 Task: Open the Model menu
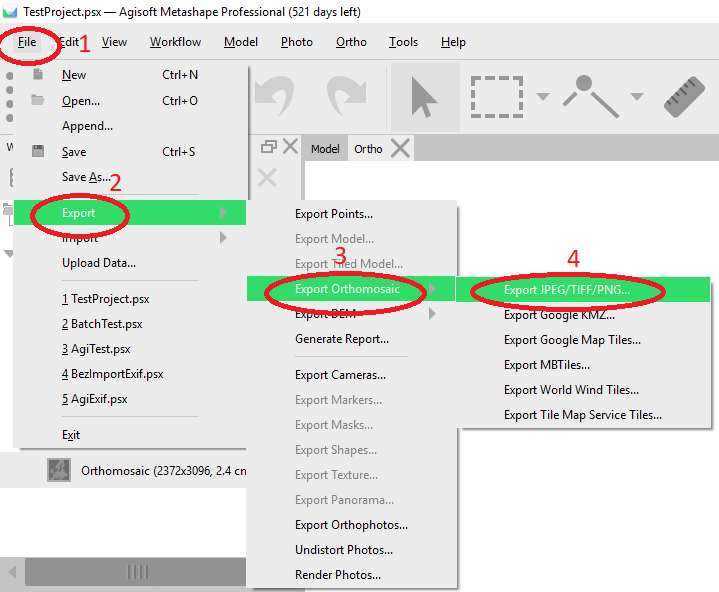click(241, 42)
